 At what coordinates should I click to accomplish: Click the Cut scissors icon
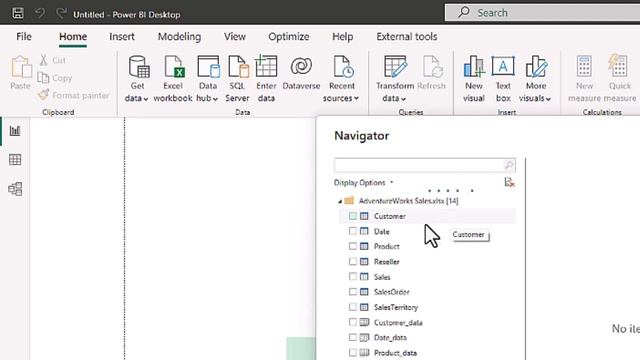click(43, 60)
